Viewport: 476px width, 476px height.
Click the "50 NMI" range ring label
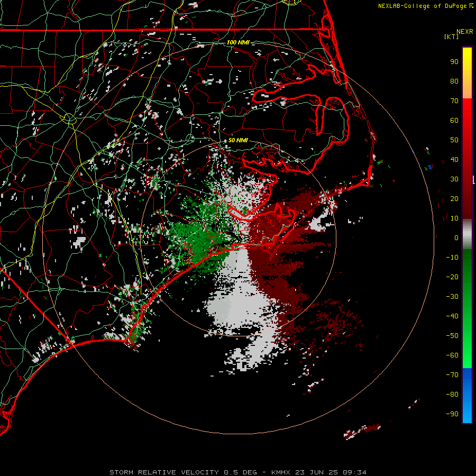click(x=238, y=140)
